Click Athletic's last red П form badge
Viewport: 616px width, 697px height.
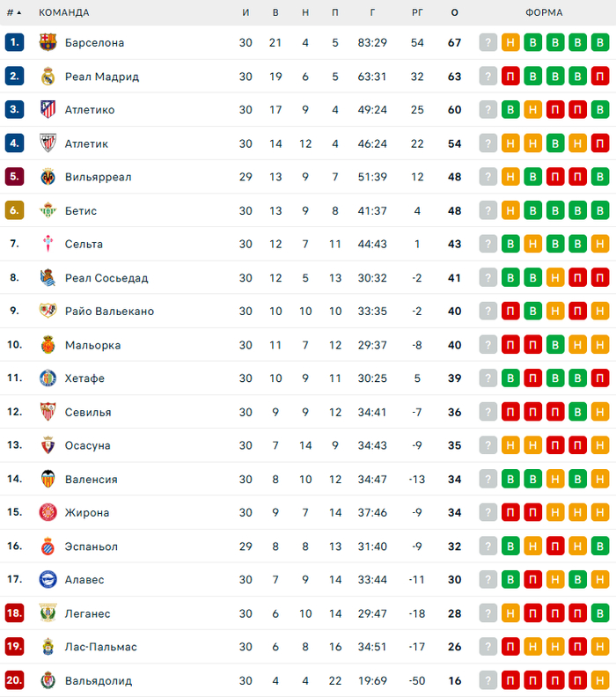coord(600,143)
